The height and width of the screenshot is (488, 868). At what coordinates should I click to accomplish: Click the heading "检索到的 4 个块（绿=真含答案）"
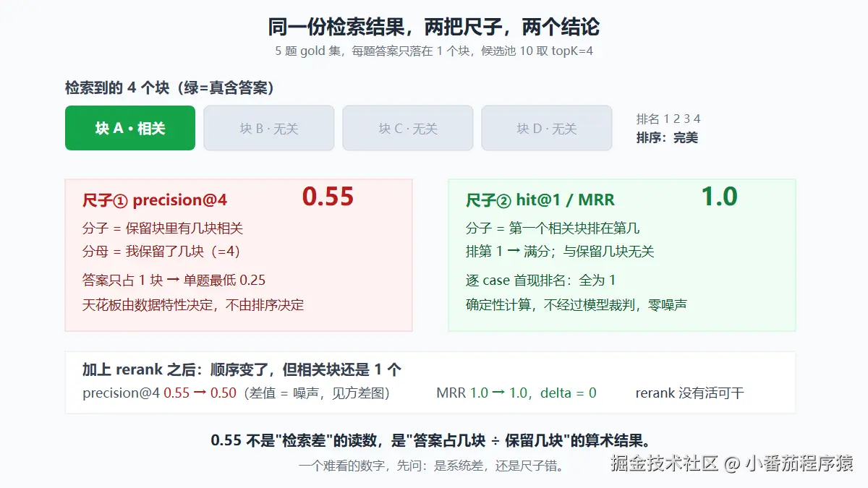point(169,88)
